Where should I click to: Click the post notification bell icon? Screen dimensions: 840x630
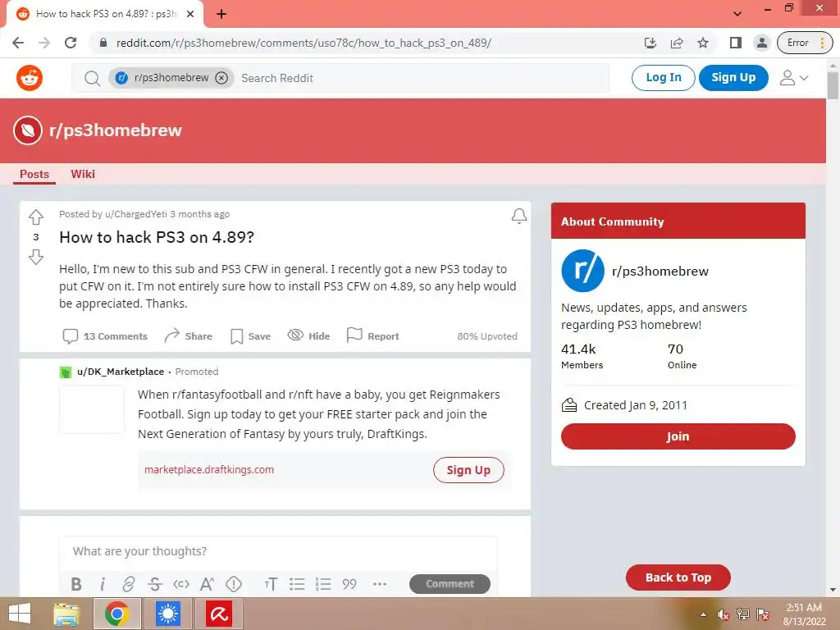(518, 216)
